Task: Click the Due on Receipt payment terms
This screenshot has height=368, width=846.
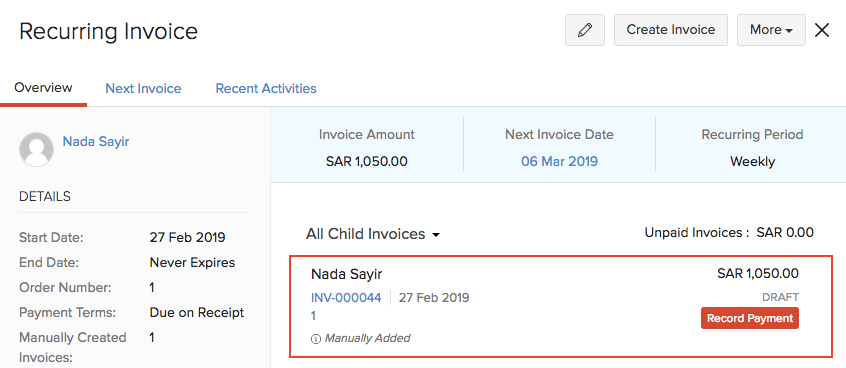Action: [196, 312]
